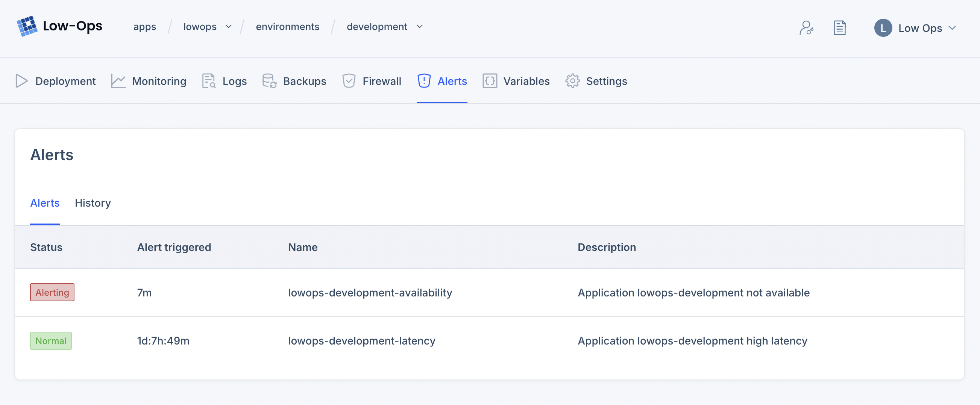Open the documentation page icon
The image size is (980, 405).
pos(839,28)
